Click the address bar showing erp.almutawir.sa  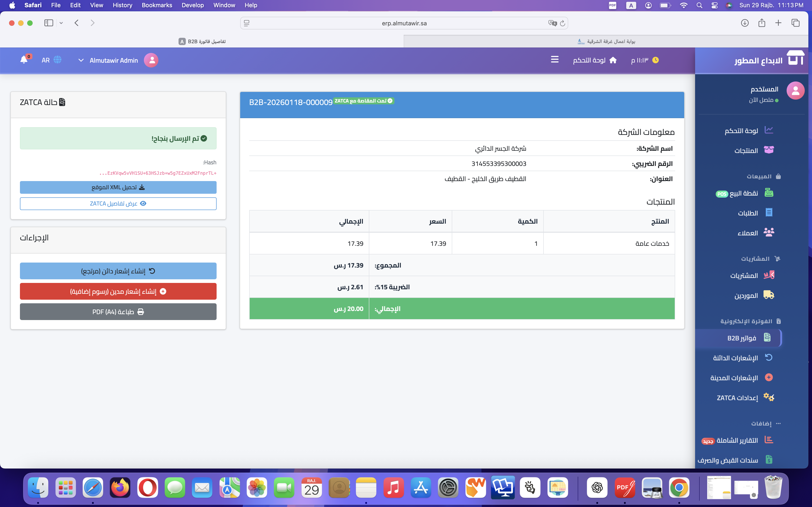pyautogui.click(x=404, y=23)
